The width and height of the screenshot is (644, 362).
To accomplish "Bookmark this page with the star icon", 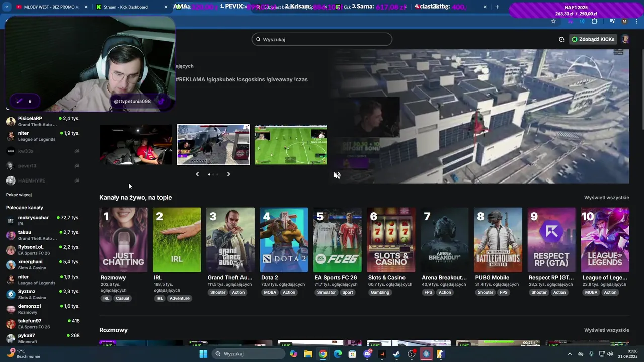I will [x=553, y=21].
